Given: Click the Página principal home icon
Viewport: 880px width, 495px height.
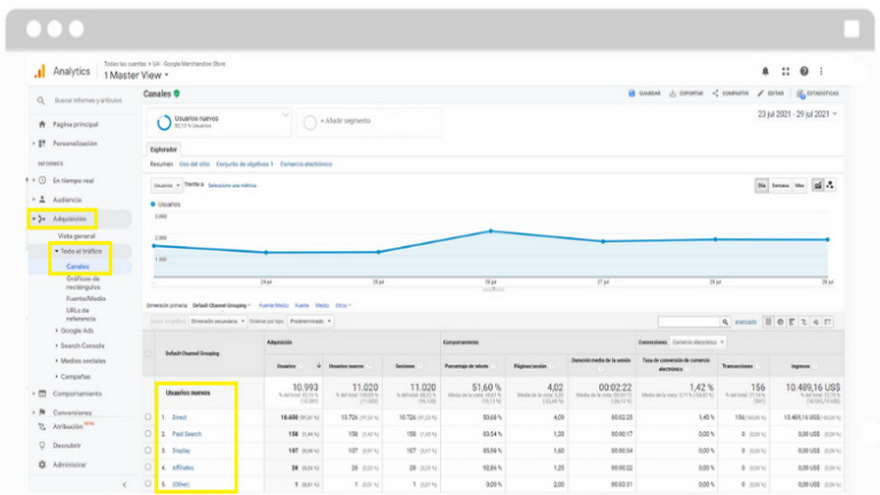Looking at the screenshot, I should (42, 124).
